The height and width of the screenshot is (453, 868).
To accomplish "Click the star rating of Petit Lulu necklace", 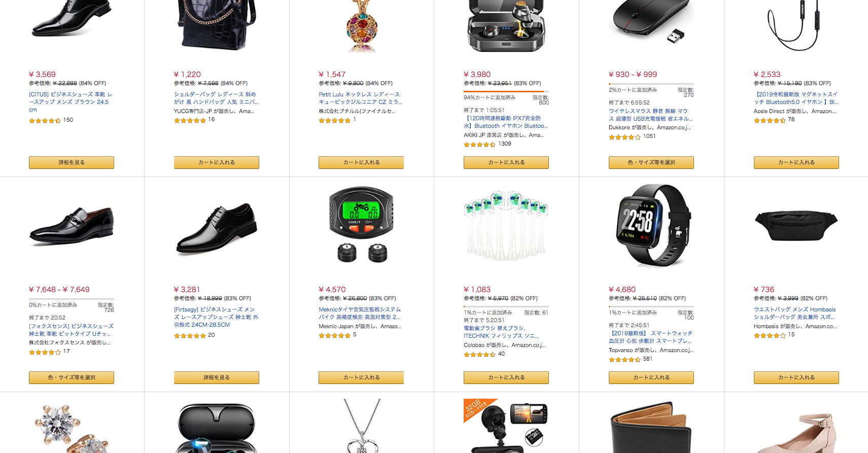I will 335,120.
